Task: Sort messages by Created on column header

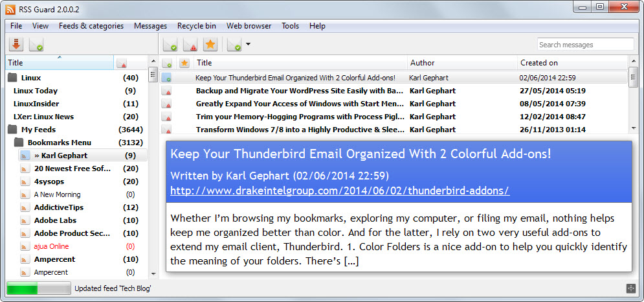Action: coord(572,63)
